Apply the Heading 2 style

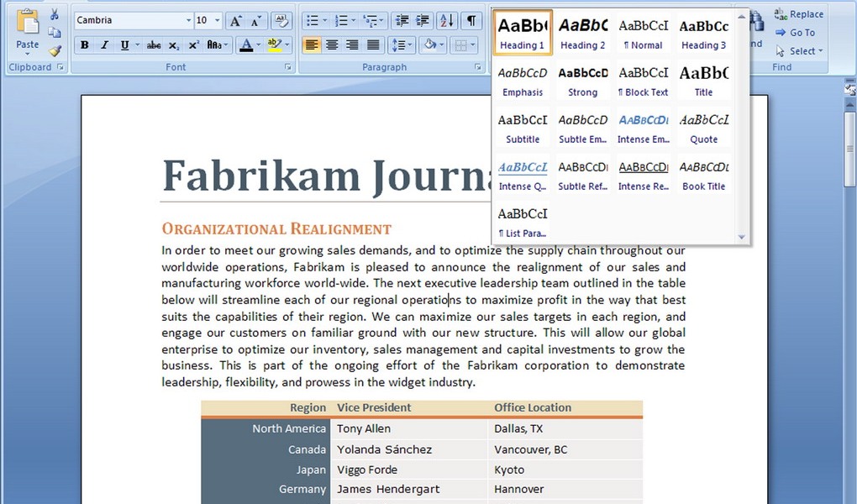pyautogui.click(x=583, y=33)
